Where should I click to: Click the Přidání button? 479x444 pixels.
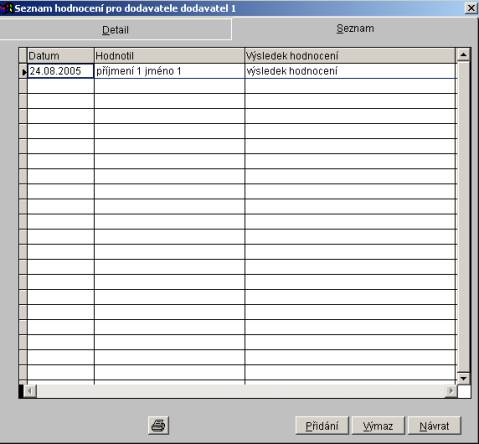[x=322, y=425]
